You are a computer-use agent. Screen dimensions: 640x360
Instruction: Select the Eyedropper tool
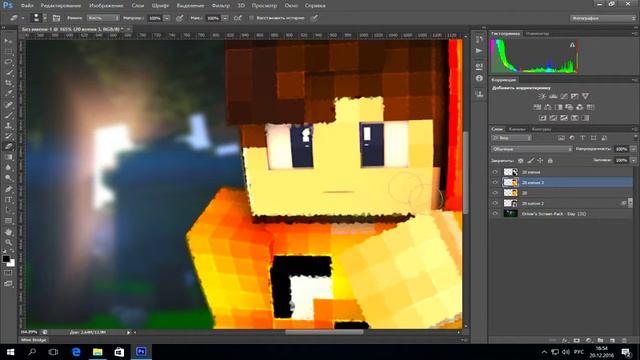pyautogui.click(x=8, y=94)
